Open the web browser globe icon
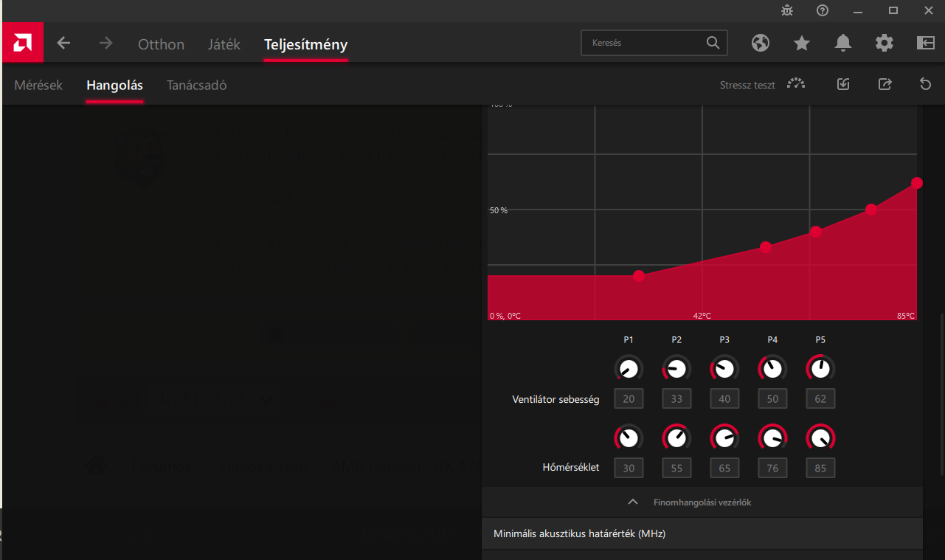Screen dimensions: 945x560 click(761, 43)
